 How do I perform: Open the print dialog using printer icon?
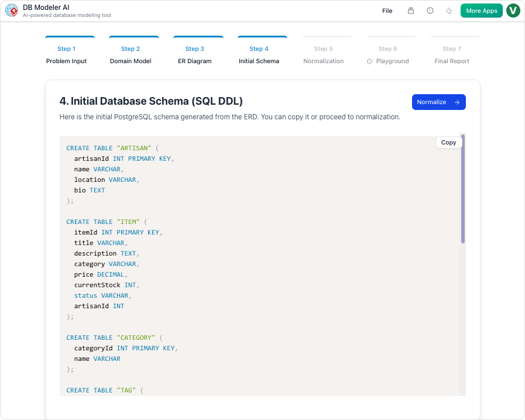point(410,11)
